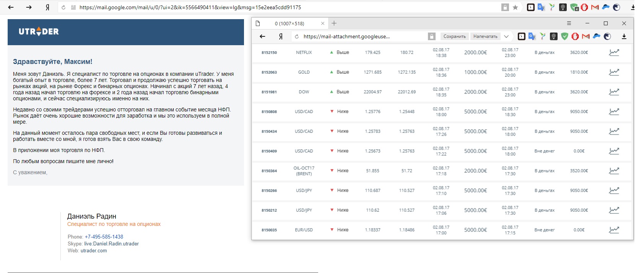
Task: Click amount 1000.00€ in the GOLD row
Action: tap(476, 72)
